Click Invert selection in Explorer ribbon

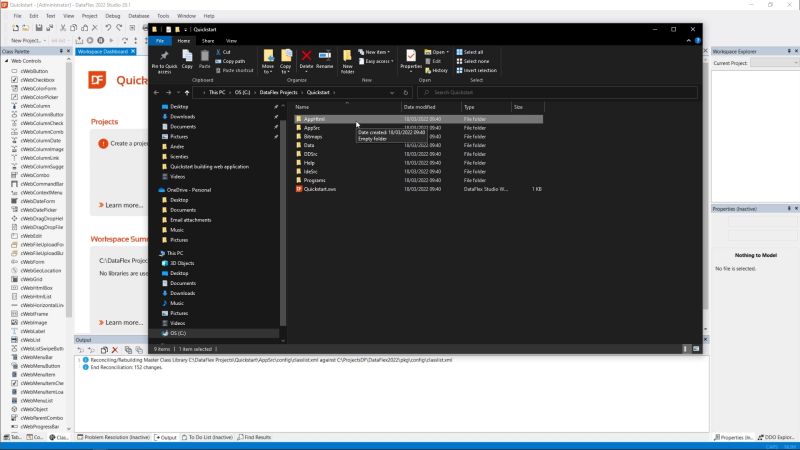pos(477,70)
